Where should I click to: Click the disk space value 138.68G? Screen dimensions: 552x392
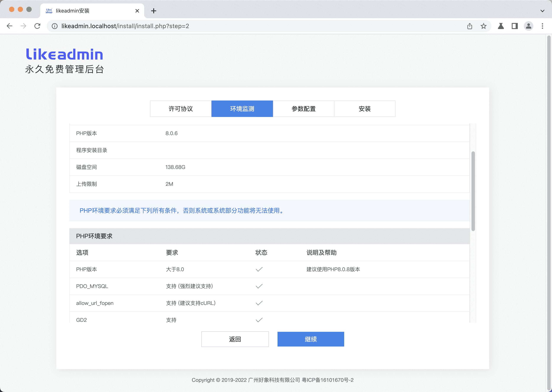coord(175,167)
